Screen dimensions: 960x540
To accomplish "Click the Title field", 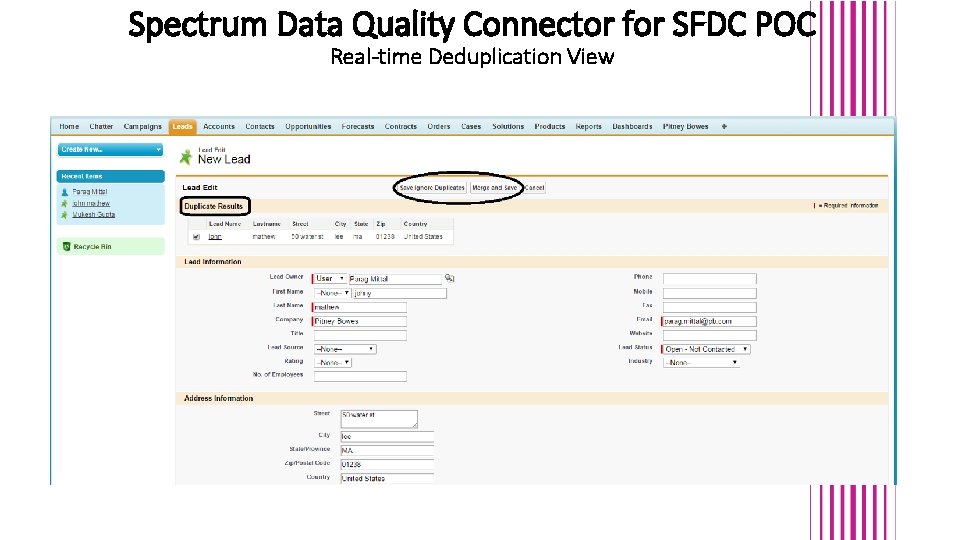I will point(360,335).
